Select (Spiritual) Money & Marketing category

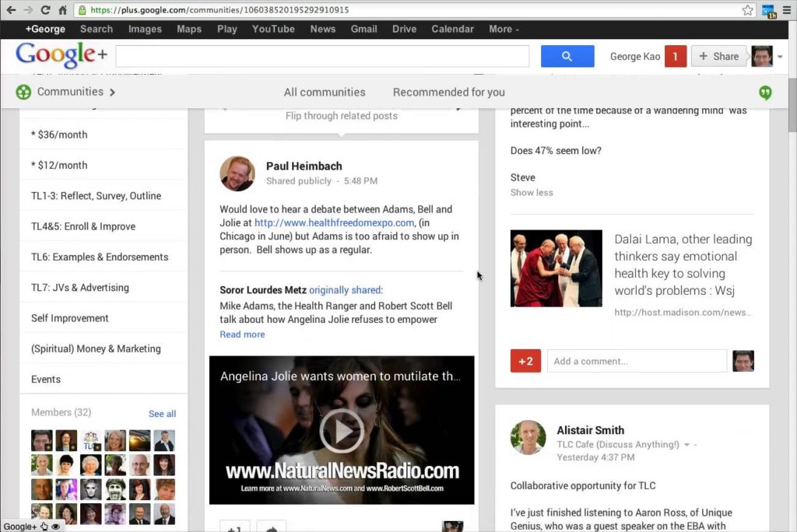tap(104, 348)
